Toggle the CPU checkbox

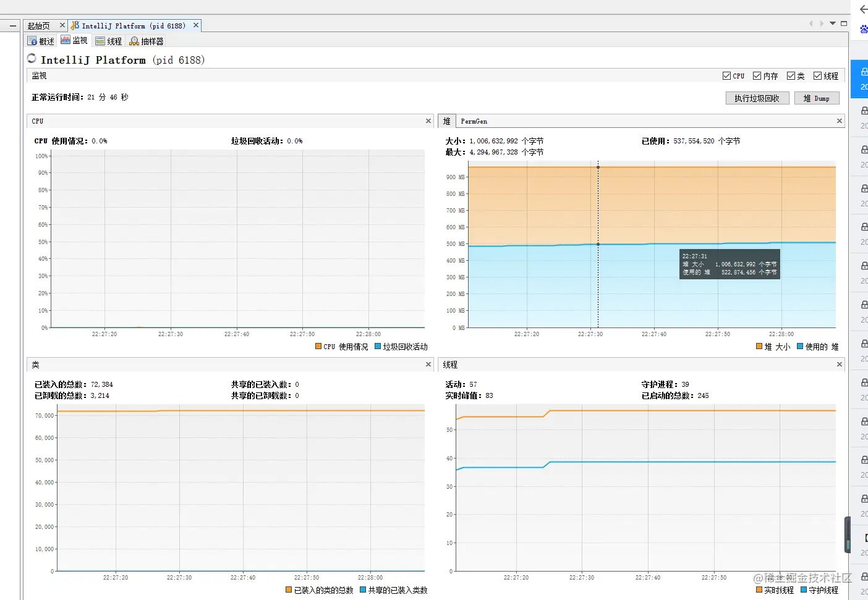coord(726,75)
